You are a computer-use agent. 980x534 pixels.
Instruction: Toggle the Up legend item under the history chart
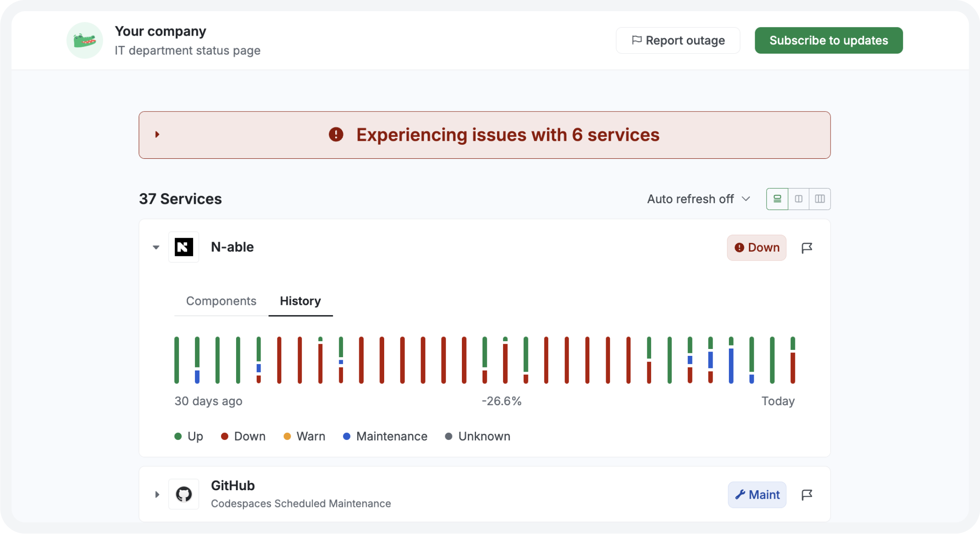188,436
